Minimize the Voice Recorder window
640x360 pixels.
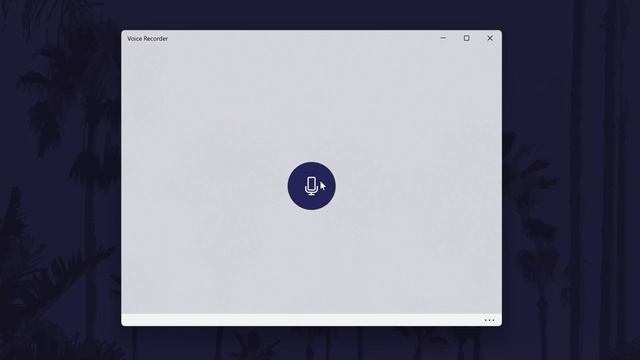443,38
